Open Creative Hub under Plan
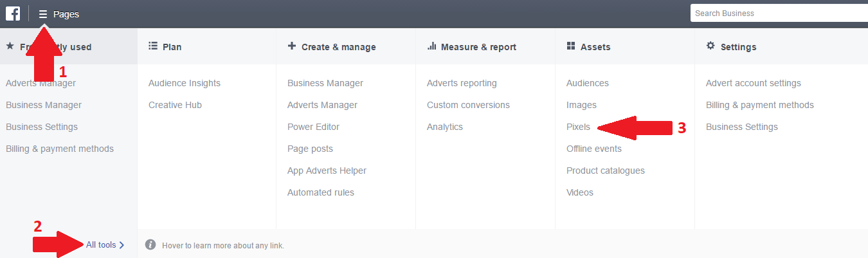 point(175,105)
